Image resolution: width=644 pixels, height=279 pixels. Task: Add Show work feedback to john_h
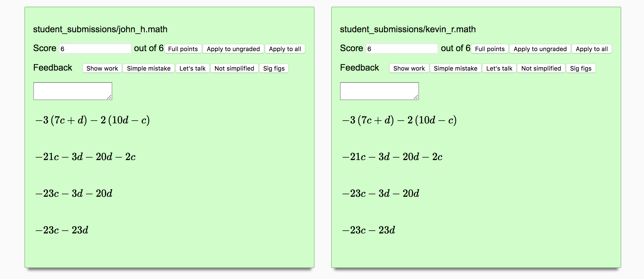[102, 68]
